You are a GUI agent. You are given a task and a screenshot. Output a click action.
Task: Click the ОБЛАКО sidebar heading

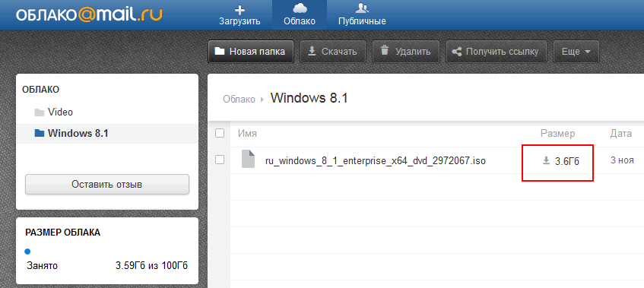point(40,90)
